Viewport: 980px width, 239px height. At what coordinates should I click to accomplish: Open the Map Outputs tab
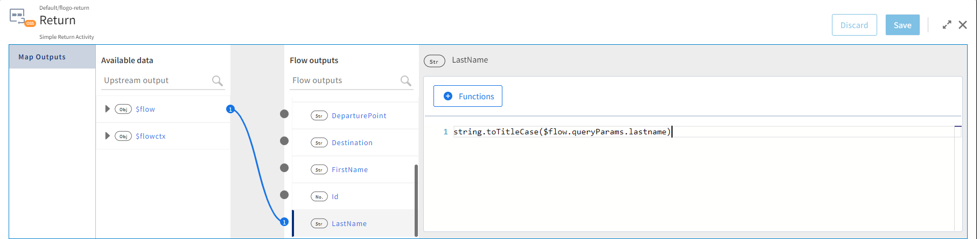point(42,57)
